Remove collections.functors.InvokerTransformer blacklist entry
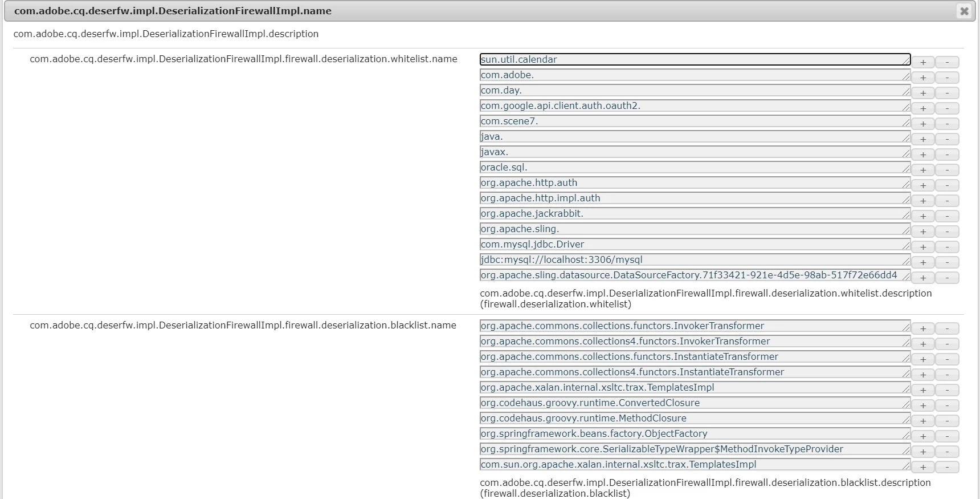 pyautogui.click(x=948, y=328)
